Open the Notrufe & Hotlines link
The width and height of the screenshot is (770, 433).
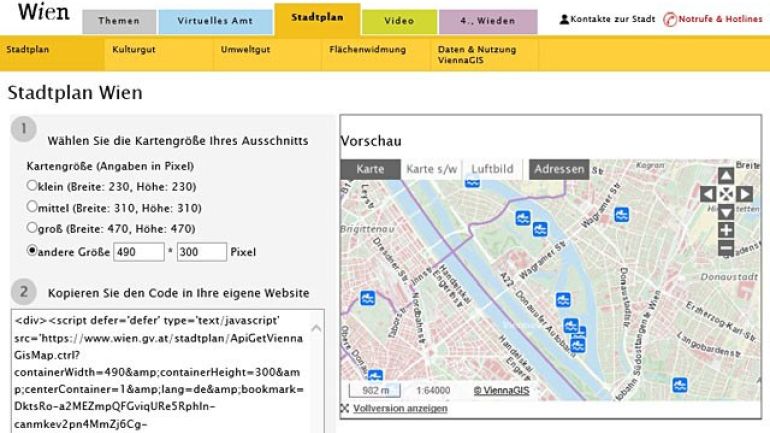(720, 19)
